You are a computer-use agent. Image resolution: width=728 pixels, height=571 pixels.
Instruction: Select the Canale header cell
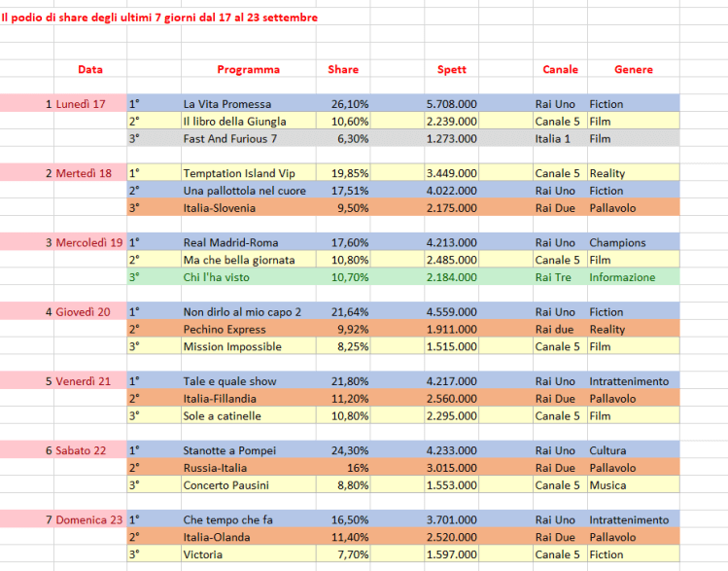pos(560,69)
